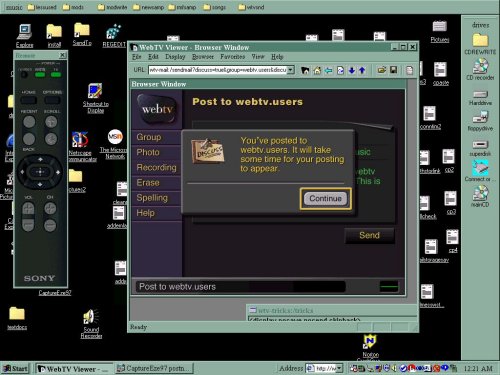Open the Shortcut to Display desktop icon
Image resolution: width=500 pixels, height=375 pixels.
pos(95,98)
